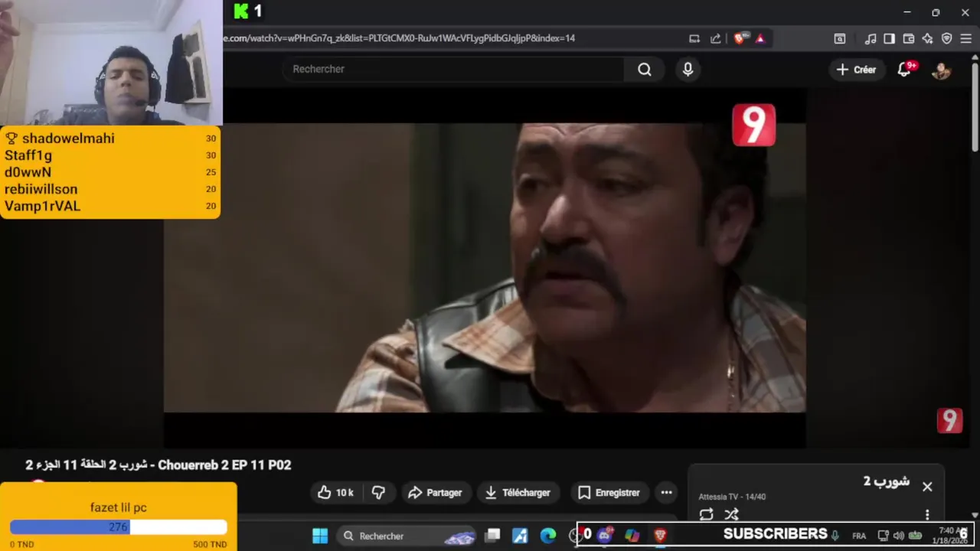Viewport: 980px width, 551px height.
Task: Click the channel 9 logo on the video
Action: [x=753, y=125]
